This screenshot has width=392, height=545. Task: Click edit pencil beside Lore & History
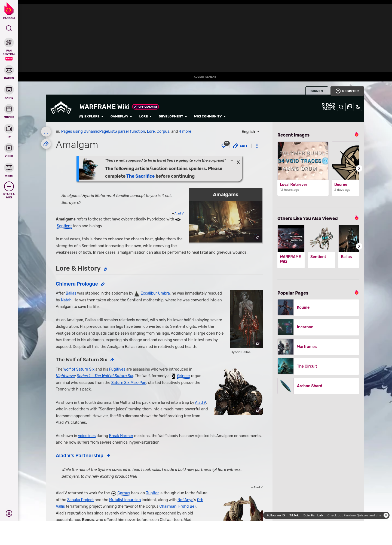[x=106, y=269]
